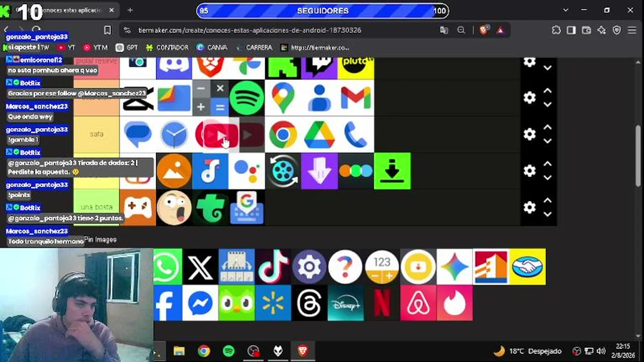Click the Messenger app icon
This screenshot has height=362, width=644.
pos(200,303)
